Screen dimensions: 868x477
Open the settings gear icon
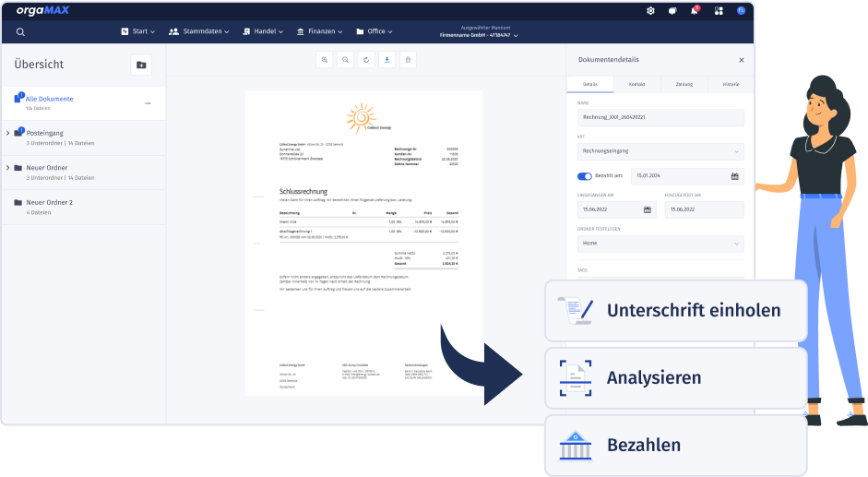650,10
